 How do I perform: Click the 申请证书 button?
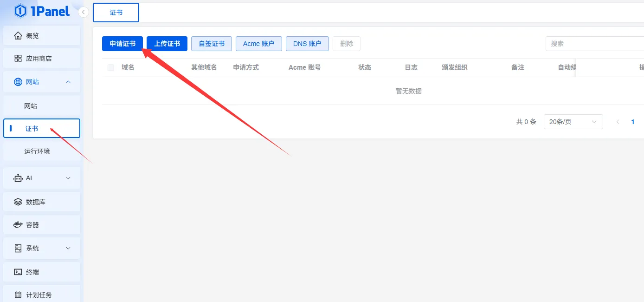coord(122,44)
